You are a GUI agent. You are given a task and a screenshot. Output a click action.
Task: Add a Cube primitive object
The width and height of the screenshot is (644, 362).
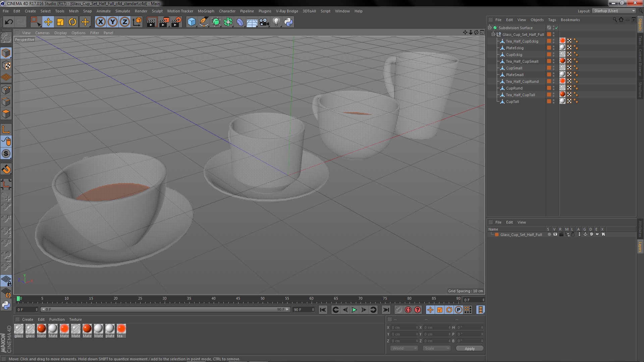[x=192, y=22]
